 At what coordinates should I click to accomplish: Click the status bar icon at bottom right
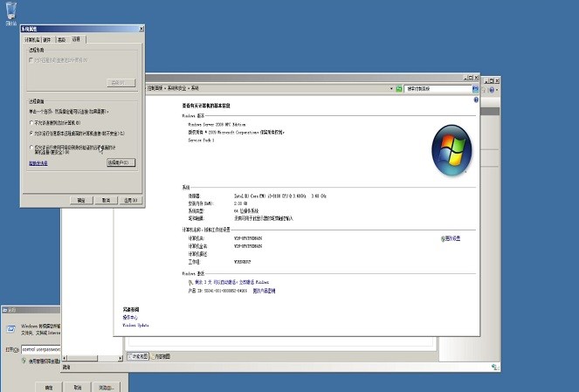[495, 367]
